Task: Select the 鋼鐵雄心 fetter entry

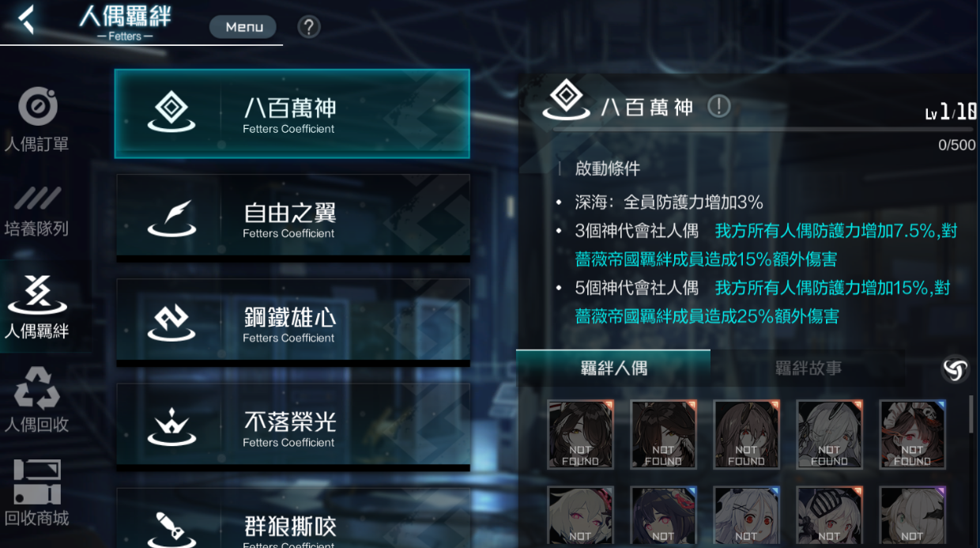Action: click(x=293, y=323)
